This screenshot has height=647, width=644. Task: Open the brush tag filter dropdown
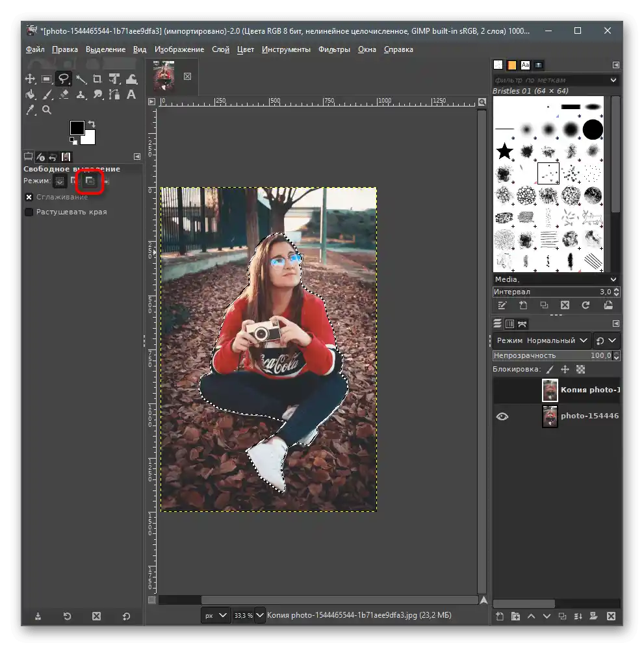click(613, 80)
